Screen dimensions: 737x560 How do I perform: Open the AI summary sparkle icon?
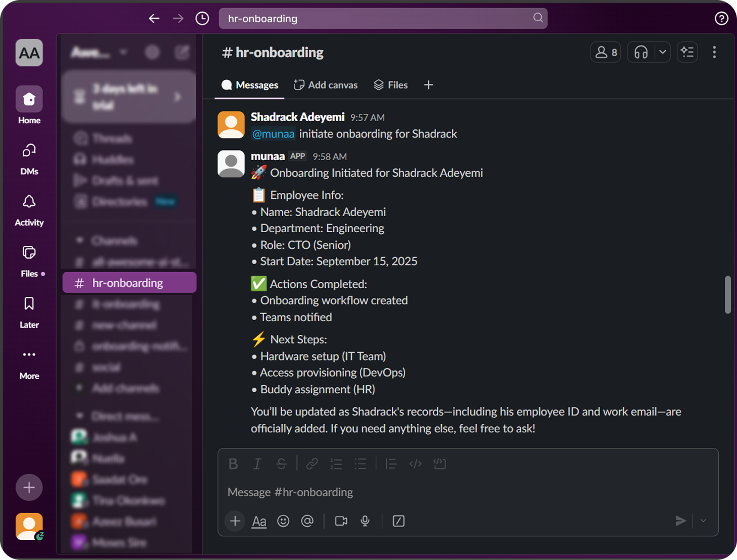687,52
